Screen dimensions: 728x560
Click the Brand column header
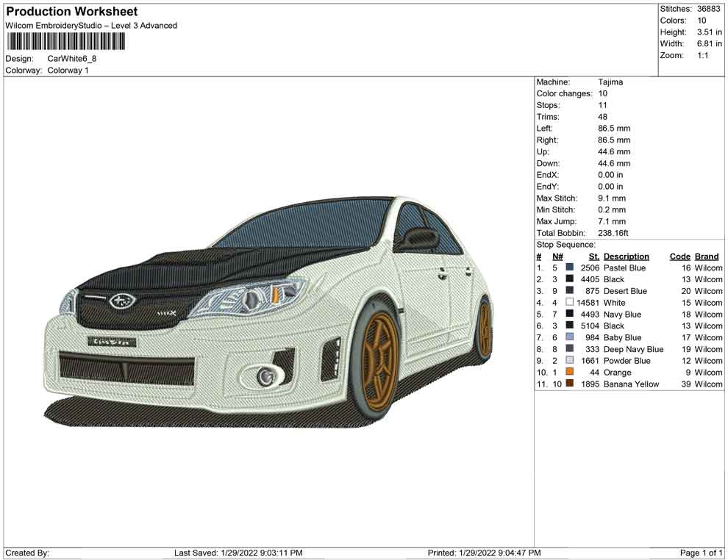(x=707, y=256)
